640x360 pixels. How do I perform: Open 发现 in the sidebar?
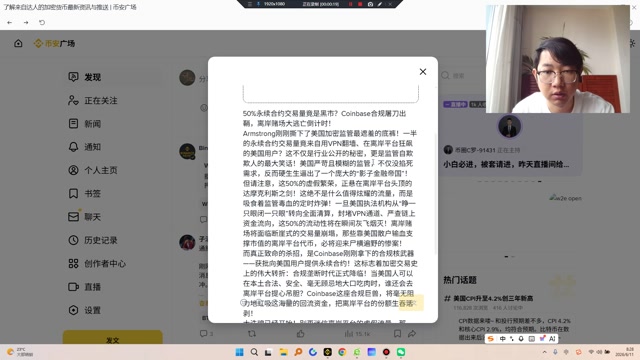(x=114, y=77)
